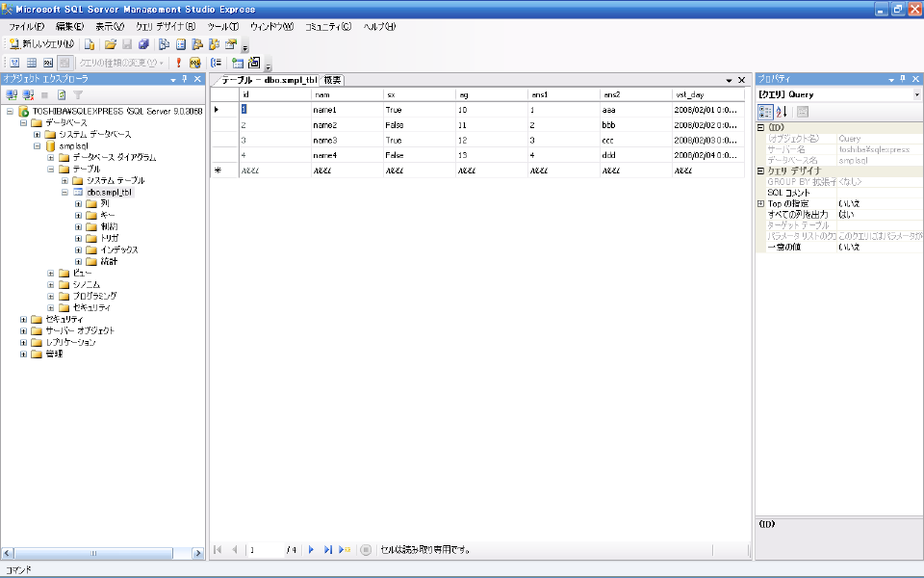This screenshot has width=924, height=578.
Task: Go to the next record
Action: [x=311, y=550]
